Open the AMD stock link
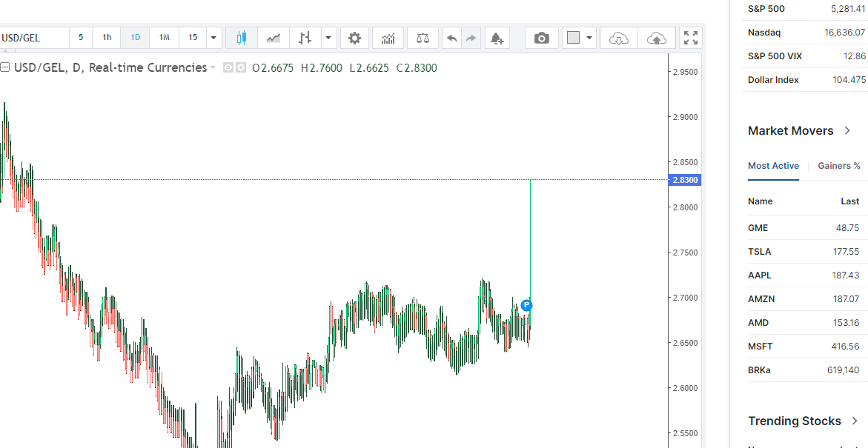The width and height of the screenshot is (868, 448). pyautogui.click(x=758, y=323)
